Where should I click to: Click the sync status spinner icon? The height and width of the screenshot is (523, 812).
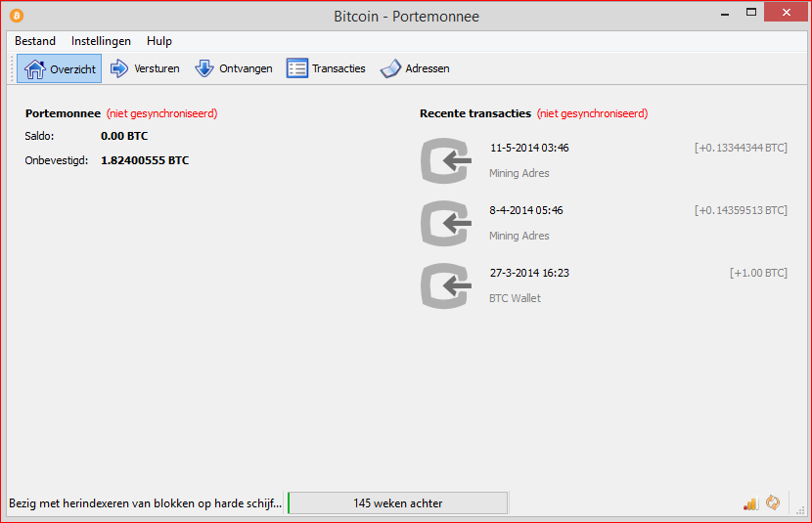(x=773, y=502)
